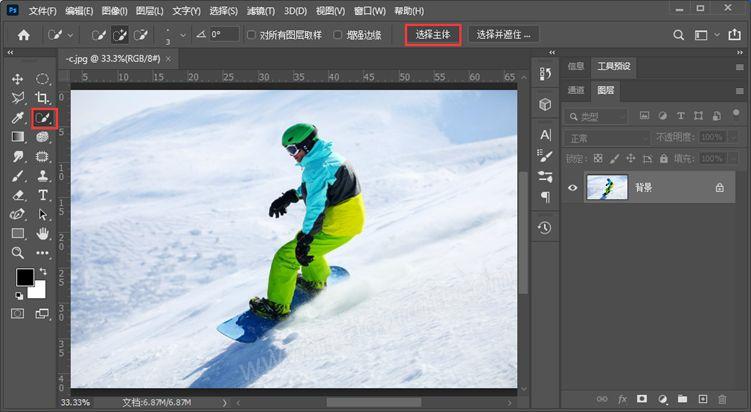Select the Clone Stamp tool
Viewport: 751px width, 412px height.
tap(43, 176)
